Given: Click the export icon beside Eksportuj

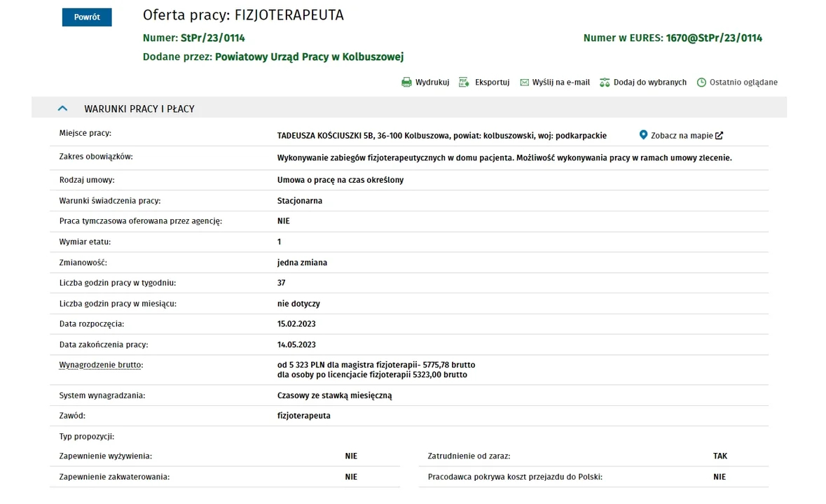Looking at the screenshot, I should pyautogui.click(x=464, y=83).
